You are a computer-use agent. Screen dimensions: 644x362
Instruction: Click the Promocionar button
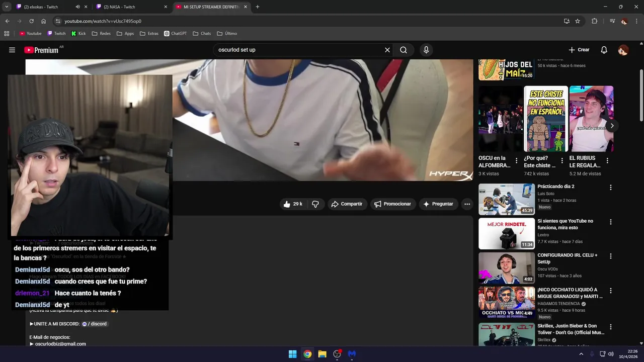click(392, 204)
